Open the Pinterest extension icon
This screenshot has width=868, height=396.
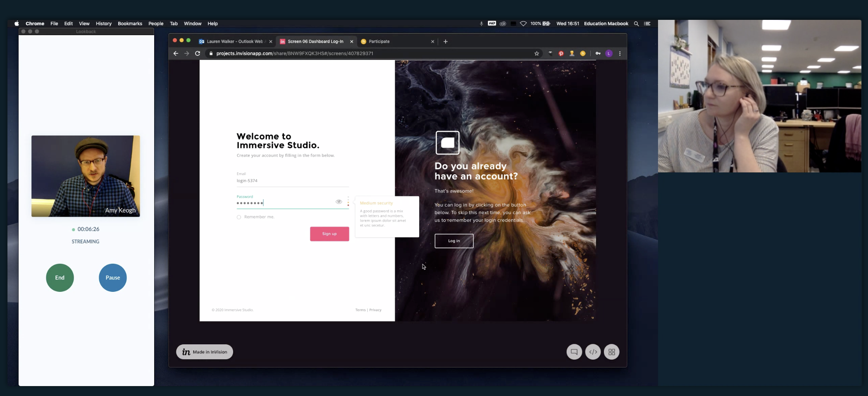pyautogui.click(x=561, y=53)
